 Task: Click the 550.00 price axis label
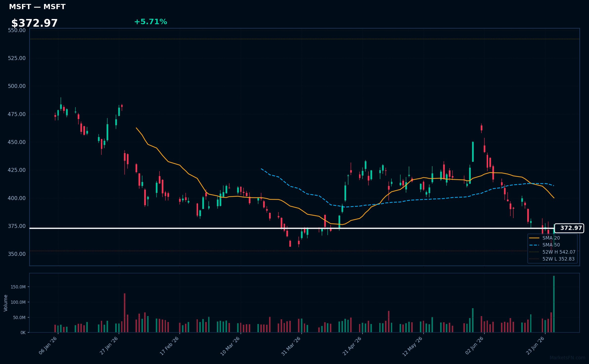17,30
